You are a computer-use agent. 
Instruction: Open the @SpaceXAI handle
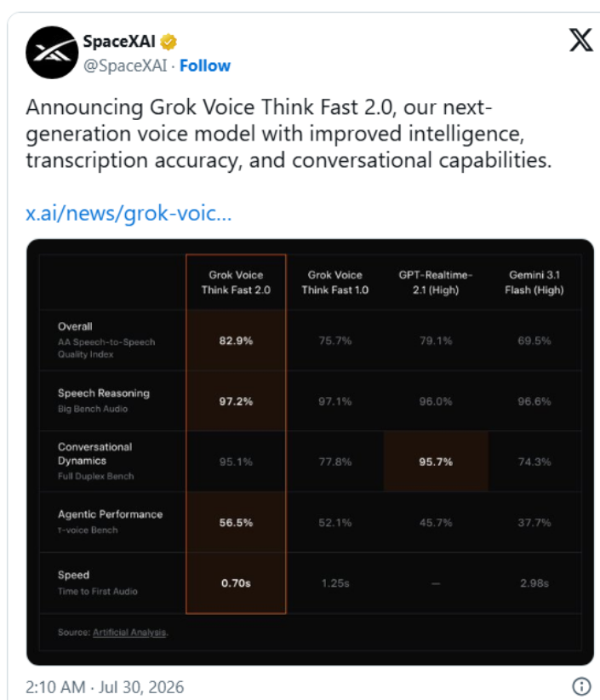(125, 66)
